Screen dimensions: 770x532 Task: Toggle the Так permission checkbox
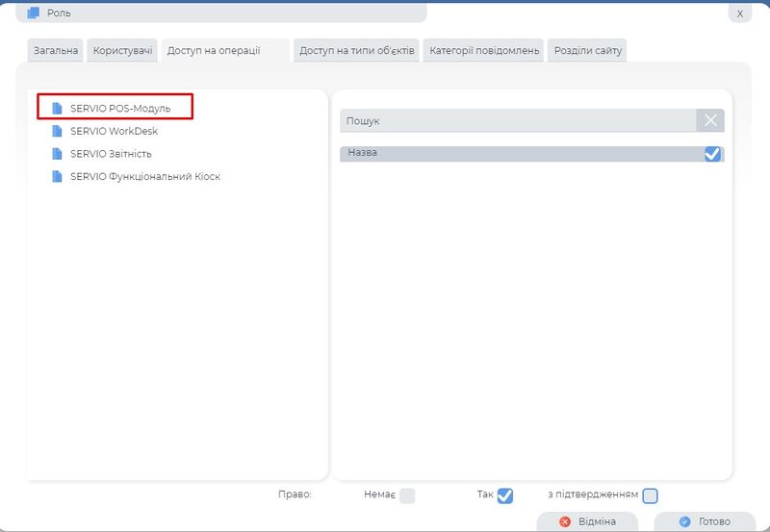(x=504, y=495)
